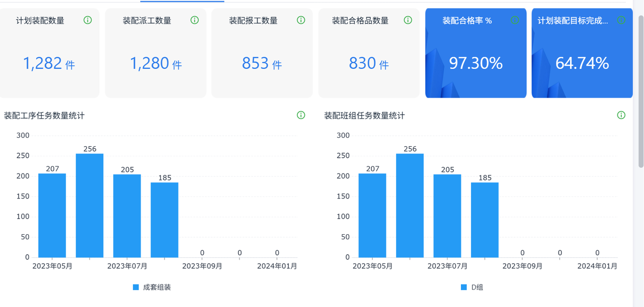Screen dimensions: 644x307
Task: Click 2024年01月 axis label in 装配班组 chart
Action: [597, 266]
